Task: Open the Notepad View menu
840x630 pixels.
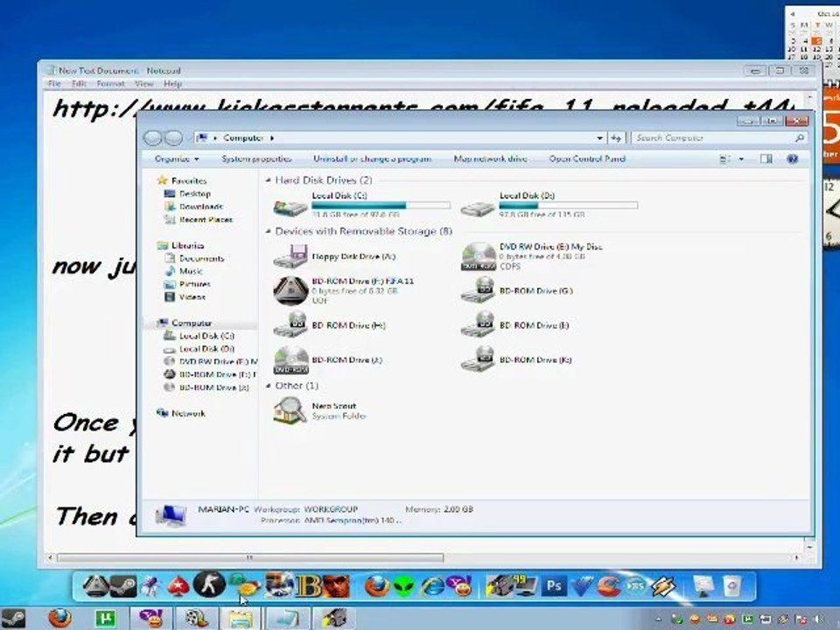Action: tap(144, 84)
